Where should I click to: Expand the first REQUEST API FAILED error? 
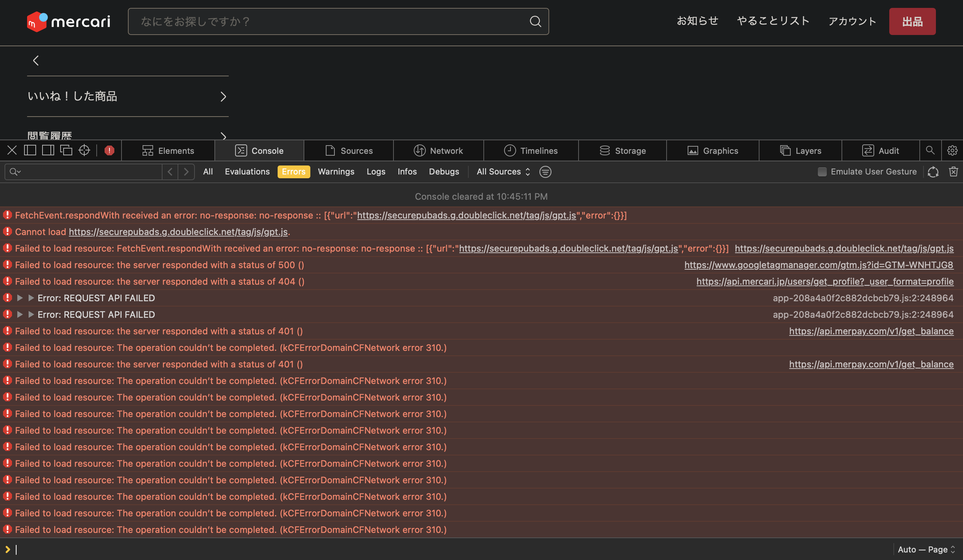20,297
